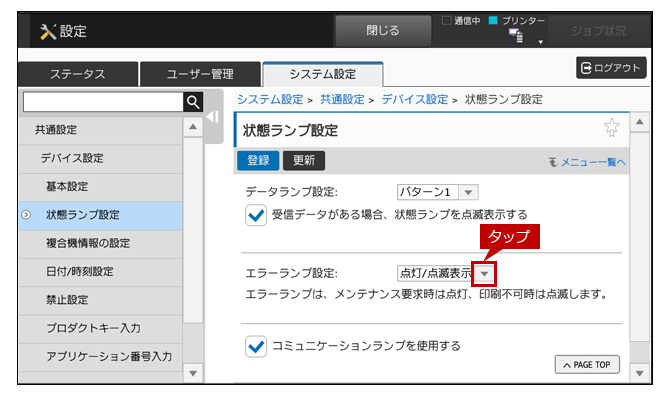Click ログアウト button

pos(611,68)
